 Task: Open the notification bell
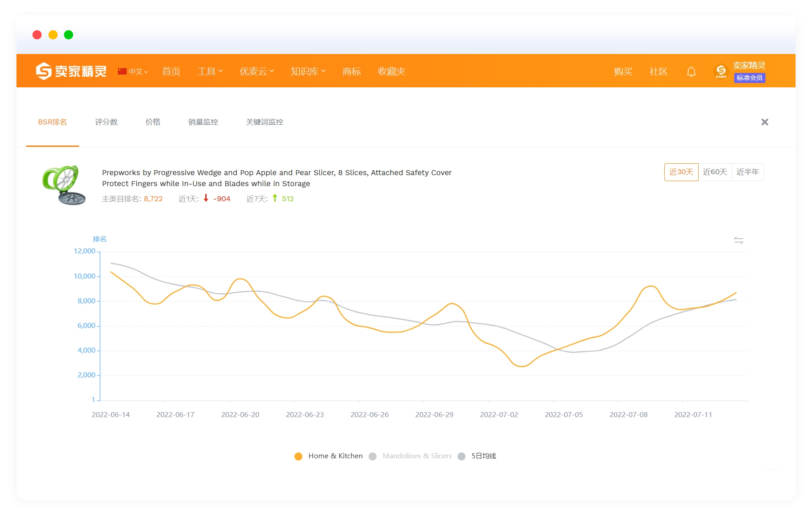[x=691, y=72]
